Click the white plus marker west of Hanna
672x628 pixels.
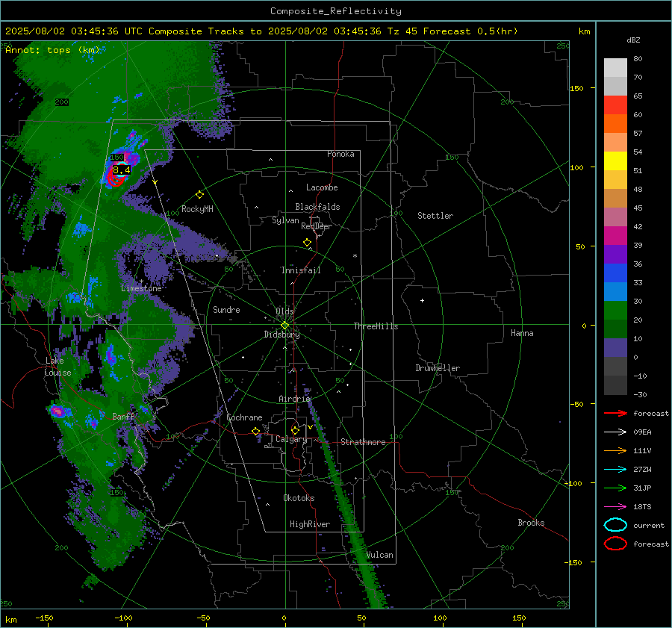pyautogui.click(x=422, y=300)
